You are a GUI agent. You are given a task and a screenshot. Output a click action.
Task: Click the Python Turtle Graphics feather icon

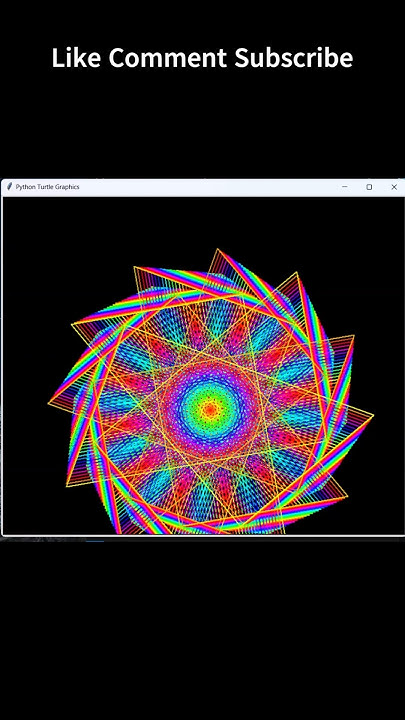[9, 187]
